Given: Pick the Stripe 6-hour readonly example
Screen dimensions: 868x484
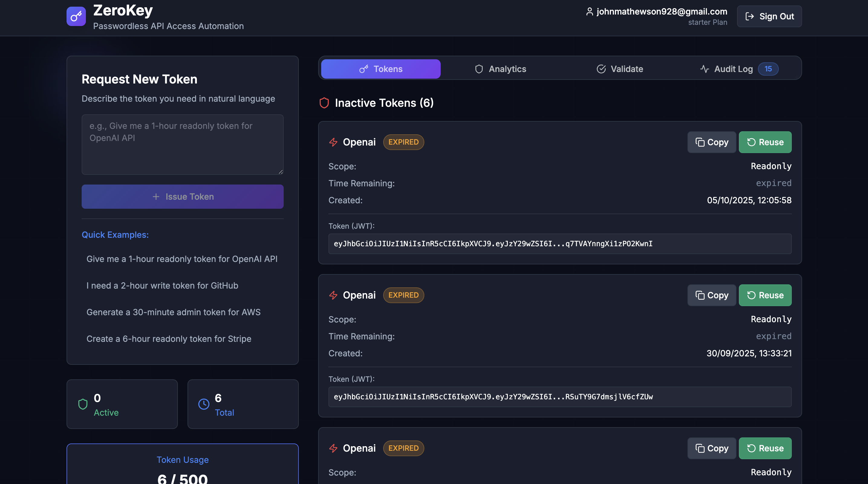Looking at the screenshot, I should point(168,338).
